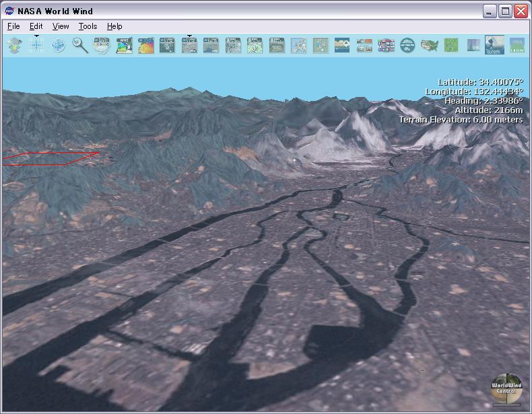Select the Tsunami wave layer icon
532x414 pixels.
[x=494, y=45]
